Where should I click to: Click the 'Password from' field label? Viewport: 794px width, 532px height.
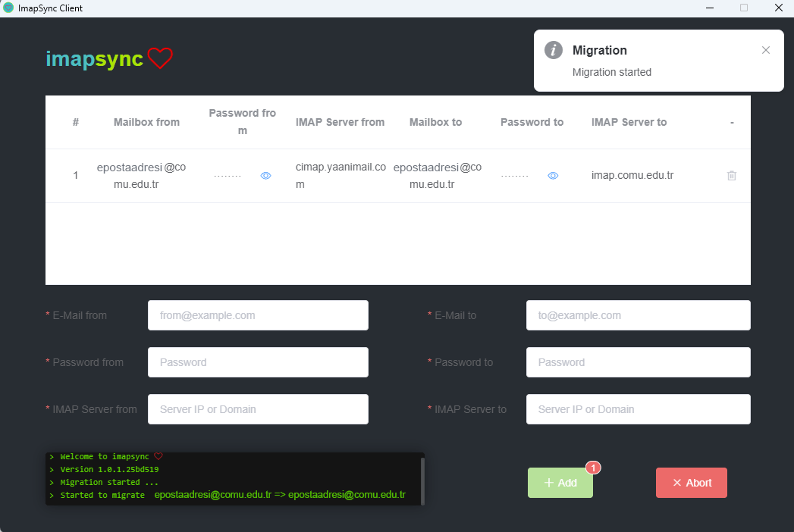[88, 362]
